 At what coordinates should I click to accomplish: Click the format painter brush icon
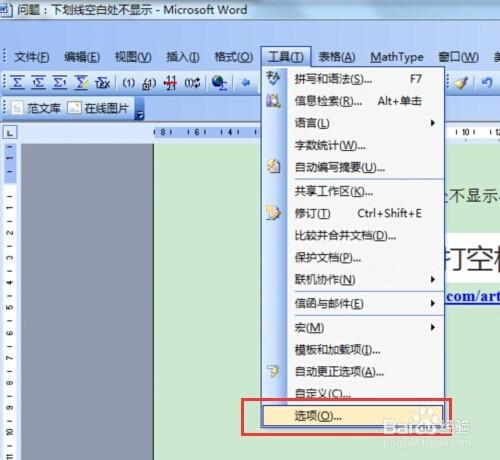[462, 83]
